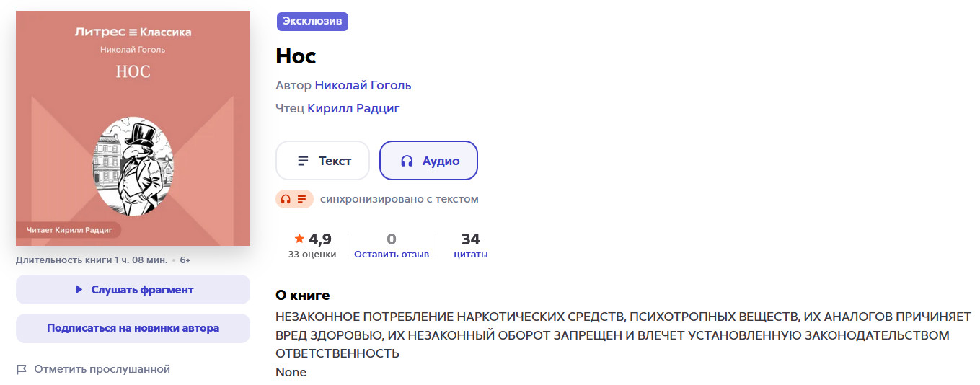Screen dimensions: 980x385
Task: Open the цитаты link
Action: coord(470,254)
